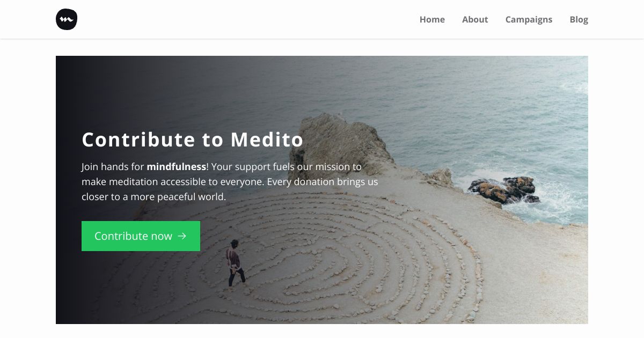Go to the About page

point(475,19)
